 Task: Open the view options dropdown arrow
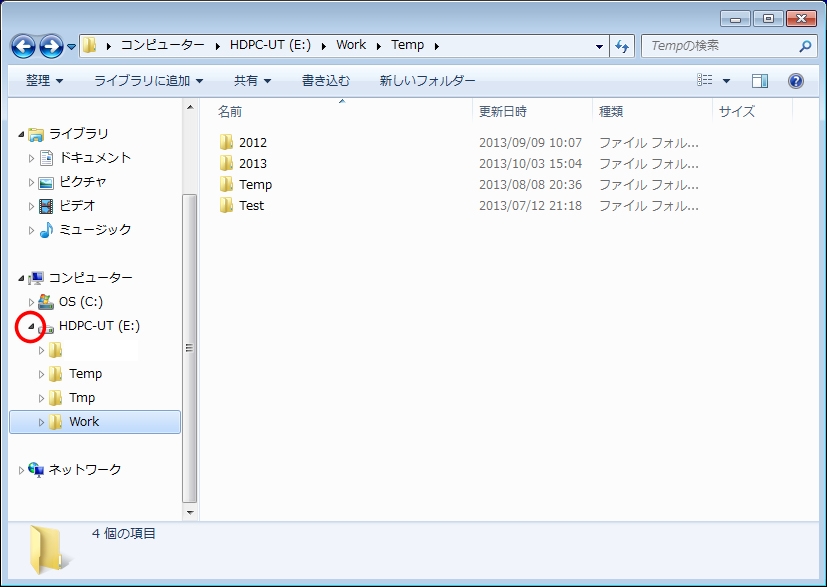726,81
